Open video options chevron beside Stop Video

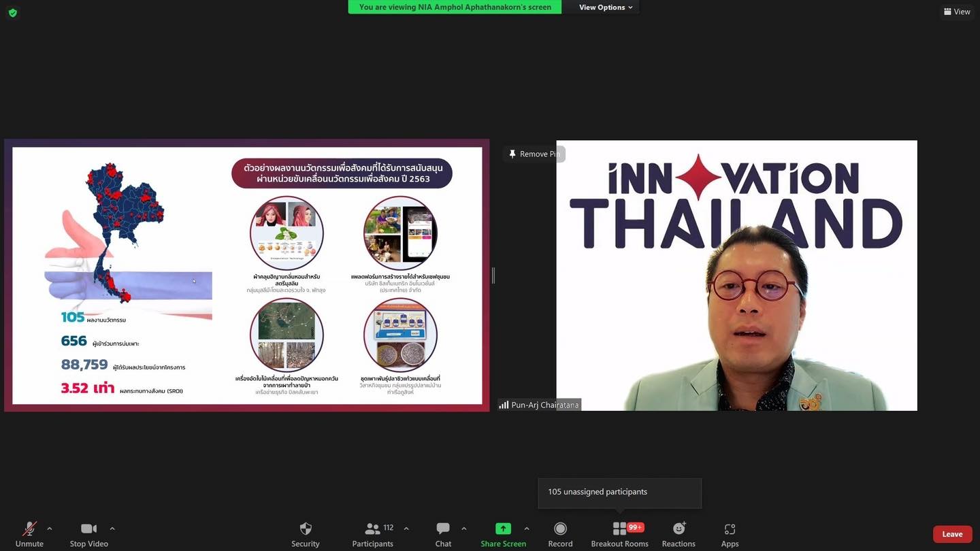[112, 529]
